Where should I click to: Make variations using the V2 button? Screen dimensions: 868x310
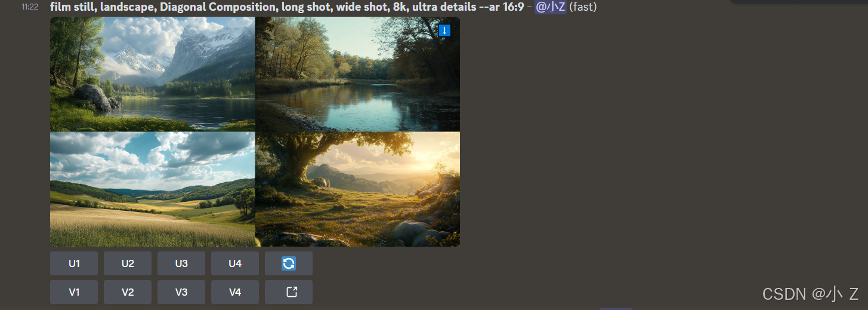[128, 292]
